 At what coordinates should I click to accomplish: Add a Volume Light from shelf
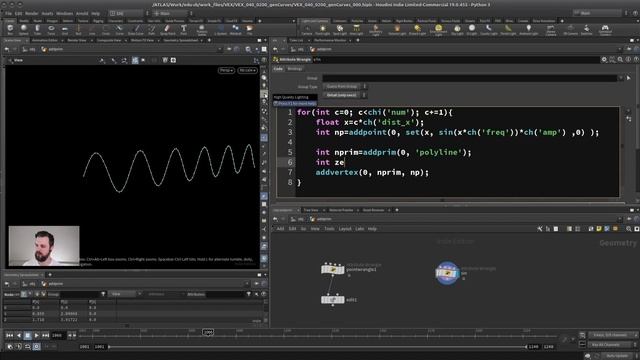pyautogui.click(x=397, y=29)
